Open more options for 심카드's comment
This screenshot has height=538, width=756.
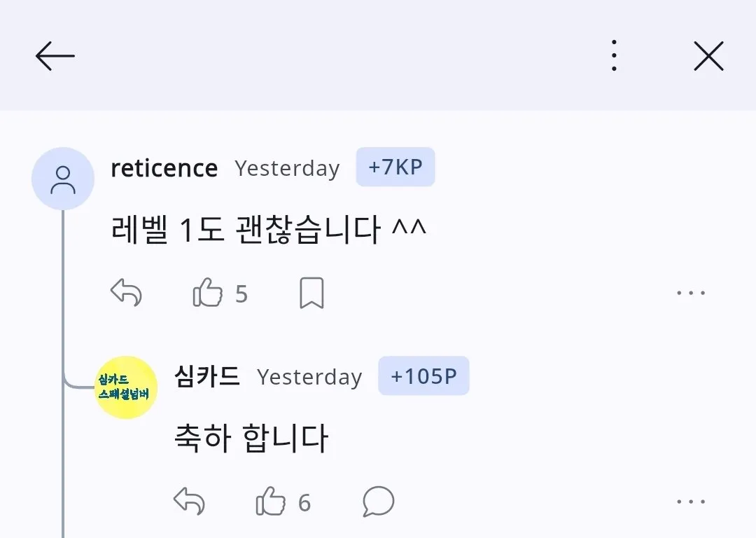[x=691, y=500]
